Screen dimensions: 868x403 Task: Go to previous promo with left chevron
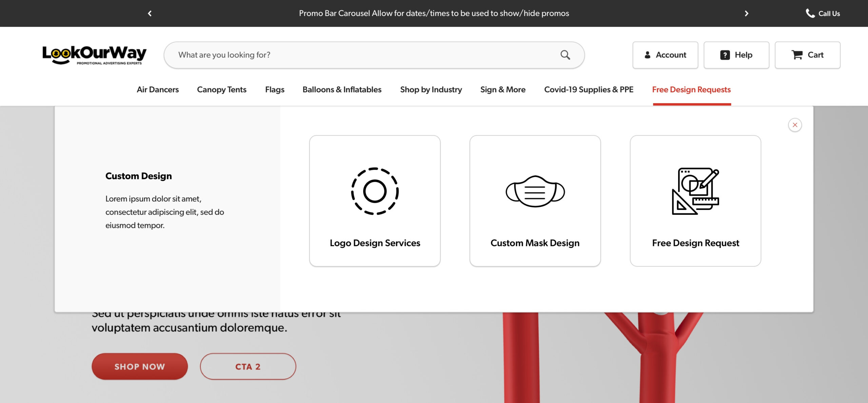[x=150, y=13]
